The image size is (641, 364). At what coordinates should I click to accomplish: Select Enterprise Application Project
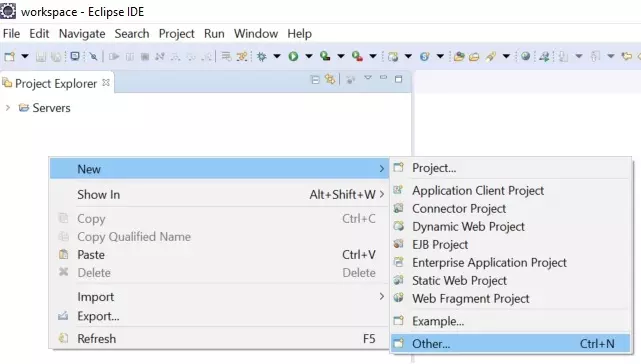pos(510,263)
